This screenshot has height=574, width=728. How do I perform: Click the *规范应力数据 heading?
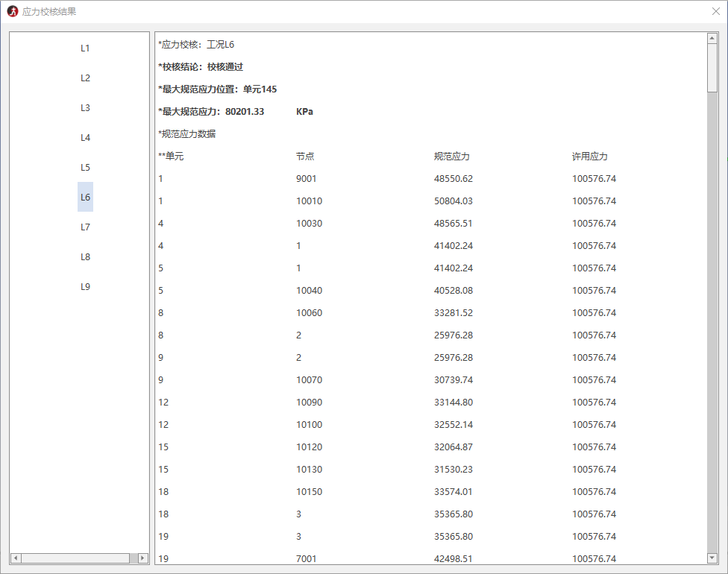[187, 134]
